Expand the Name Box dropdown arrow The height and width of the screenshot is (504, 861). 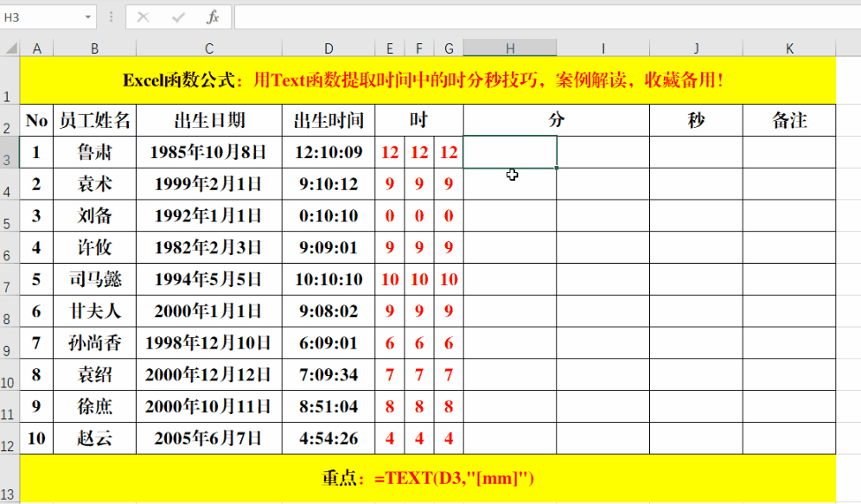point(88,17)
